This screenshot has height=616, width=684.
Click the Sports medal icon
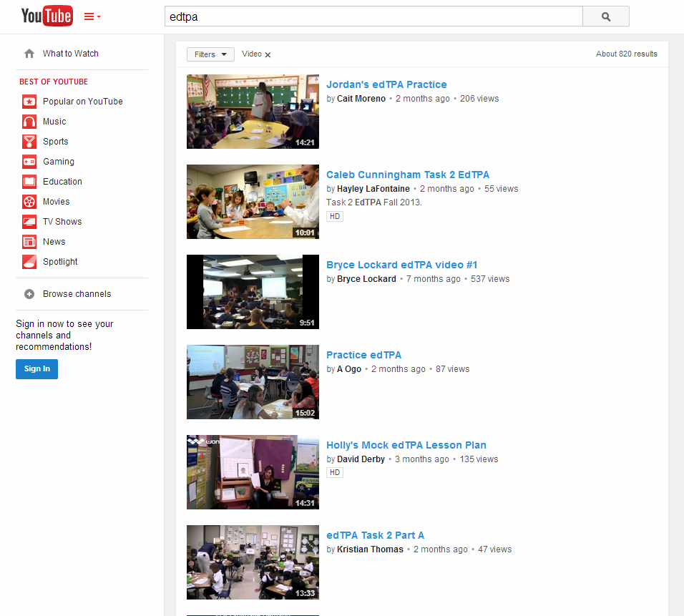(x=29, y=142)
